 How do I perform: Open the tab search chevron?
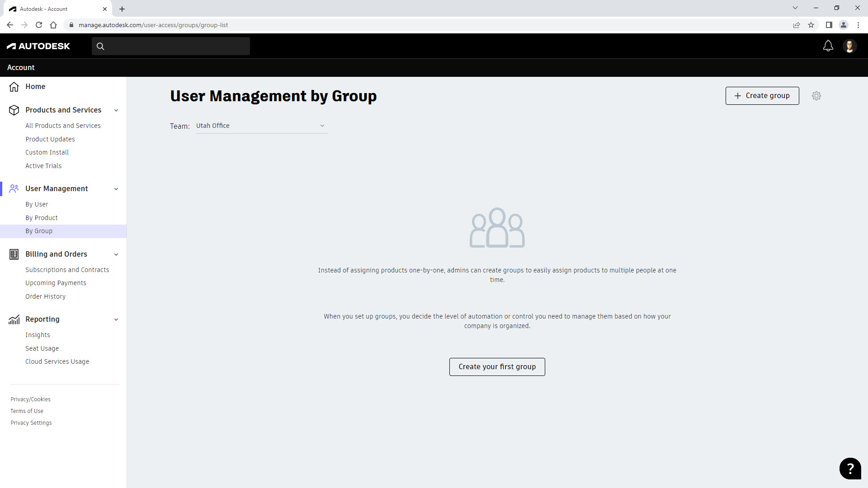(795, 8)
